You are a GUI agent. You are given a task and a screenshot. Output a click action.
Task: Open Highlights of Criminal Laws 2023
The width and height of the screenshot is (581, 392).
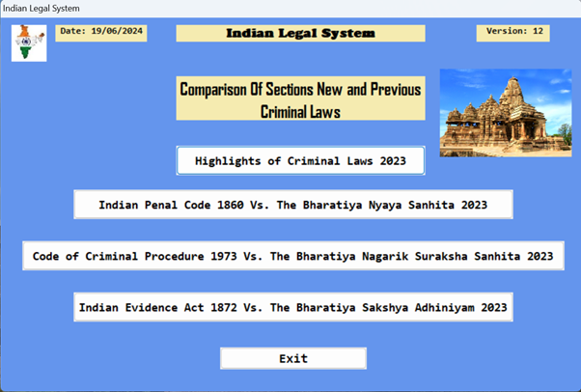(300, 160)
